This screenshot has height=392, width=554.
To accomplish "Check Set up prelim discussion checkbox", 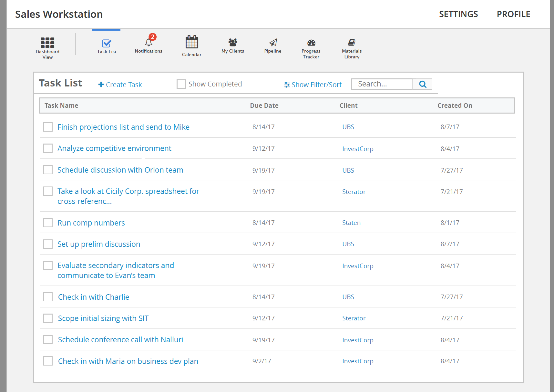I will click(x=48, y=244).
